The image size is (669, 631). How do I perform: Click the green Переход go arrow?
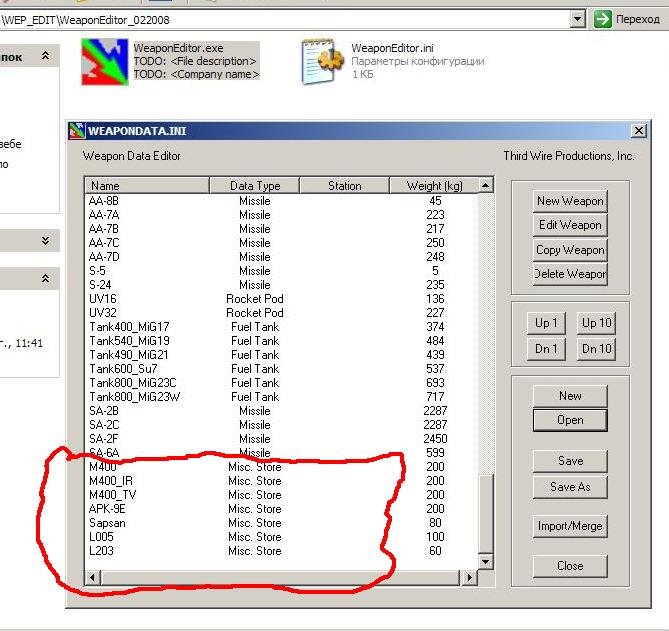(602, 19)
